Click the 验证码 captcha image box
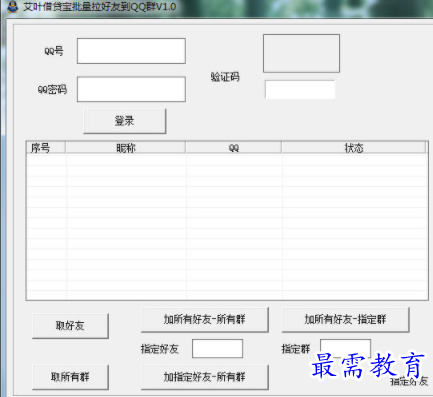This screenshot has width=433, height=397. pos(301,53)
